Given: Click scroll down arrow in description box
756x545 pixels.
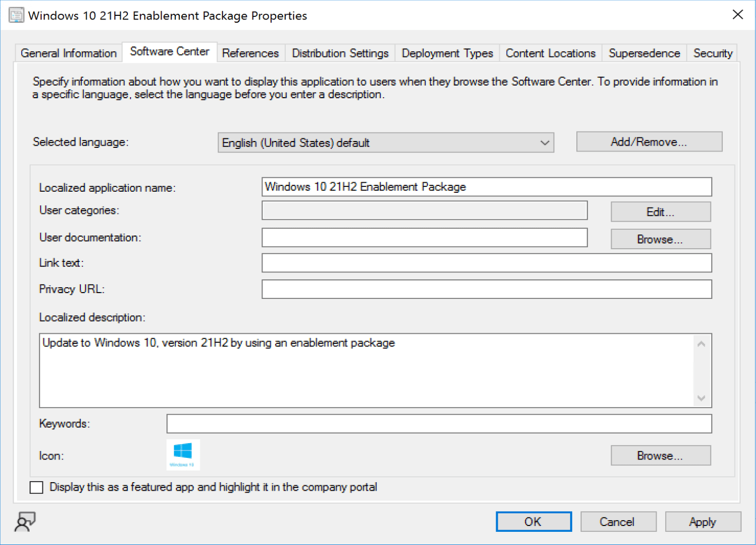Looking at the screenshot, I should pos(701,398).
